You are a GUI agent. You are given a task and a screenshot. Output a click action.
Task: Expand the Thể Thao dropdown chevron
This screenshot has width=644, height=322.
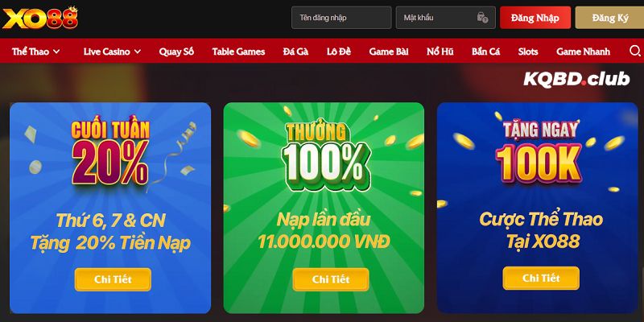pyautogui.click(x=56, y=52)
